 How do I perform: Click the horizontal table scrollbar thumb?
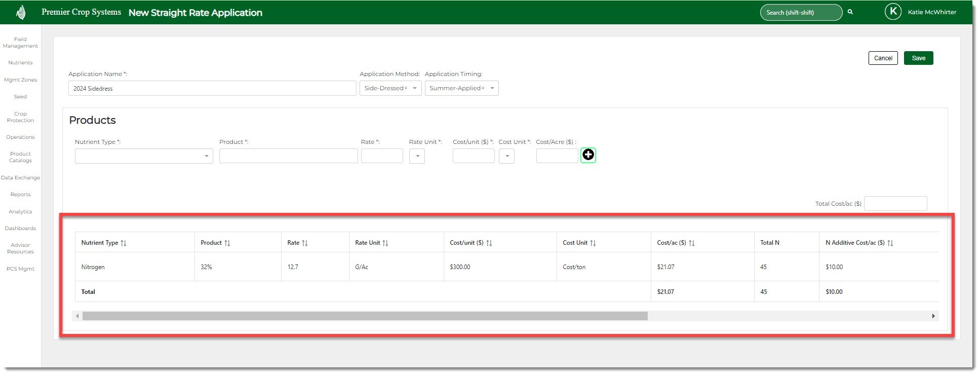[365, 316]
